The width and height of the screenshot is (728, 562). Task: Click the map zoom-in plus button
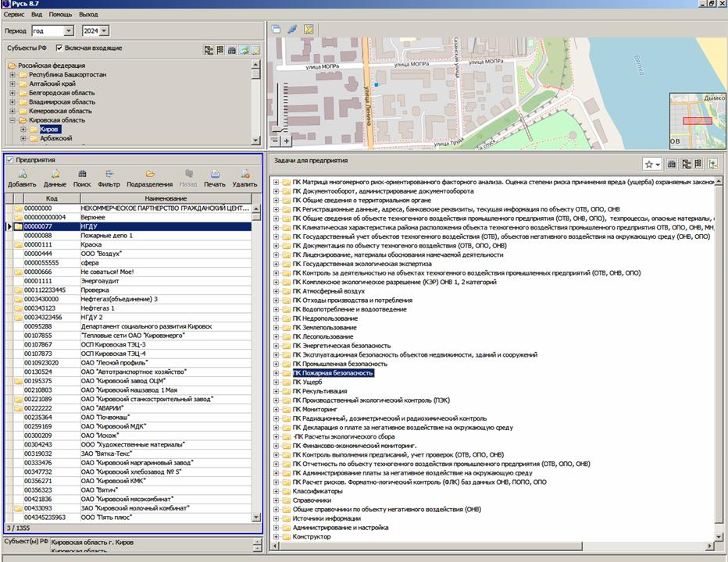coord(287,141)
